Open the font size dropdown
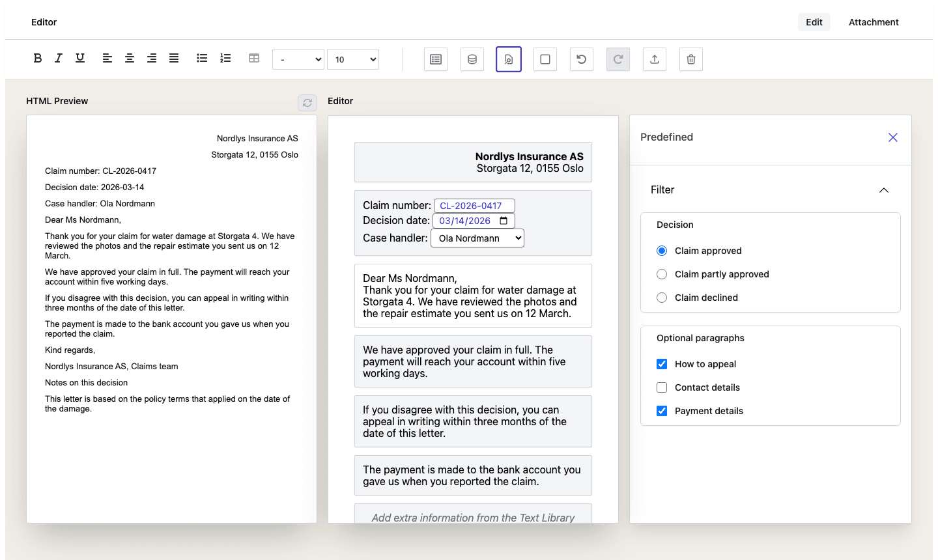The height and width of the screenshot is (560, 938). point(353,59)
